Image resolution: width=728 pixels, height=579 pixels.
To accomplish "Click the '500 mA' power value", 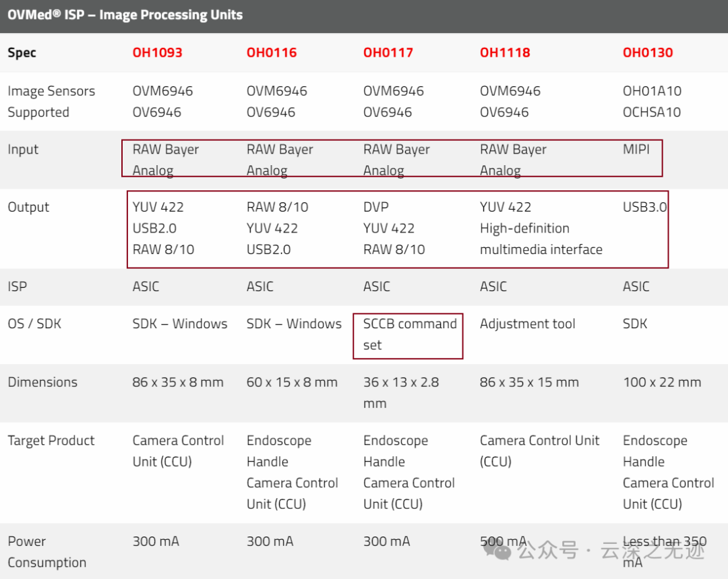I will (x=504, y=541).
